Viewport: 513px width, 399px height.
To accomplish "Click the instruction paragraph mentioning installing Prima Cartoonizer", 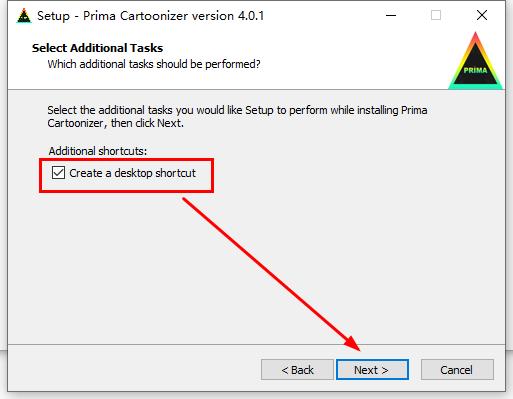I will [237, 117].
